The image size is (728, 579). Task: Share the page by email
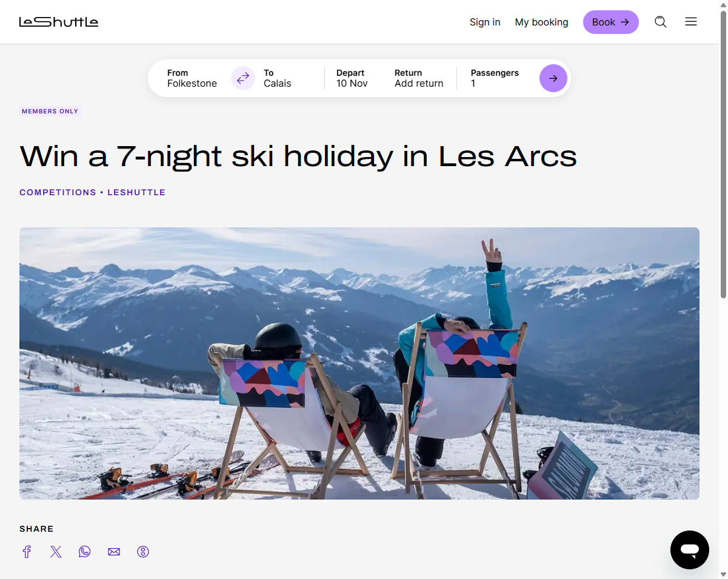(114, 552)
